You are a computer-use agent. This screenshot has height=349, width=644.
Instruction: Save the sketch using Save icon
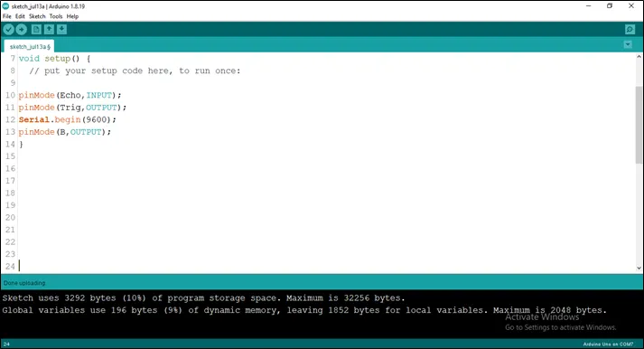[61, 30]
